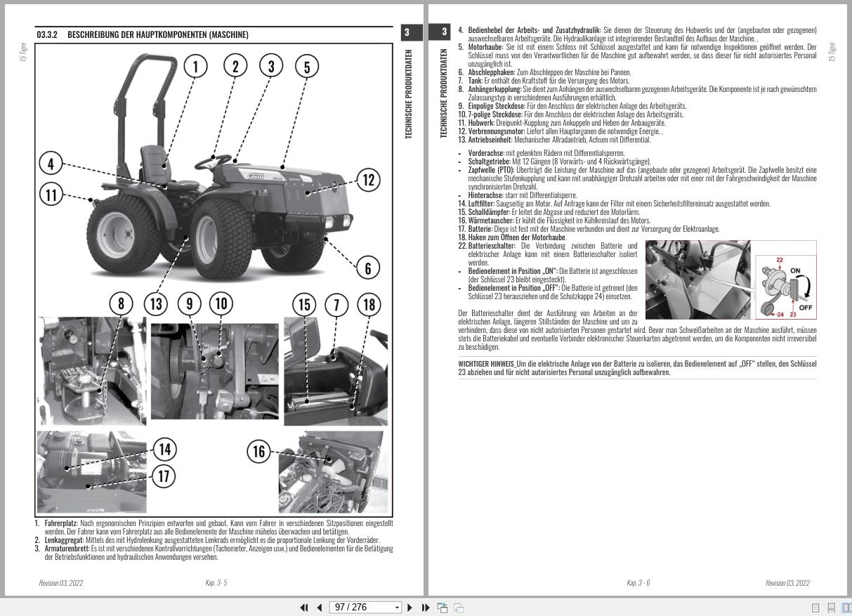The width and height of the screenshot is (852, 616).
Task: Click callout number 6 near the tow hook
Action: pos(367,267)
